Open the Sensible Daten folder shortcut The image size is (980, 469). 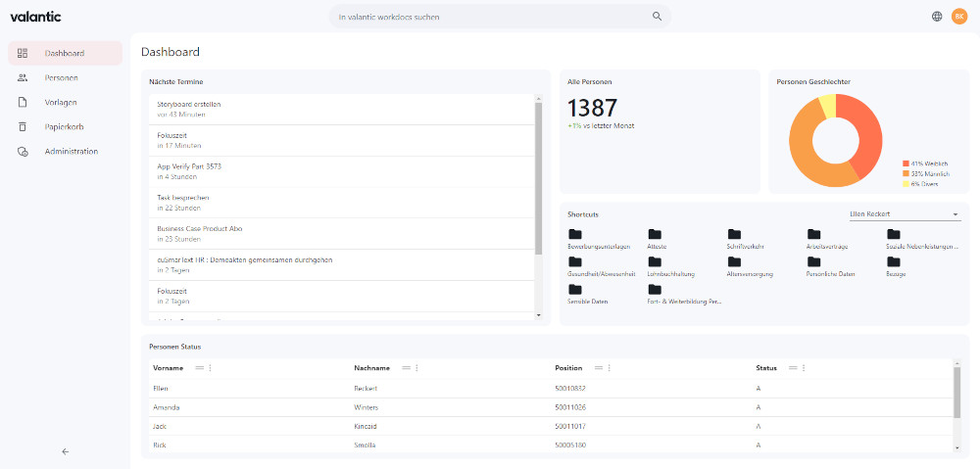tap(575, 290)
